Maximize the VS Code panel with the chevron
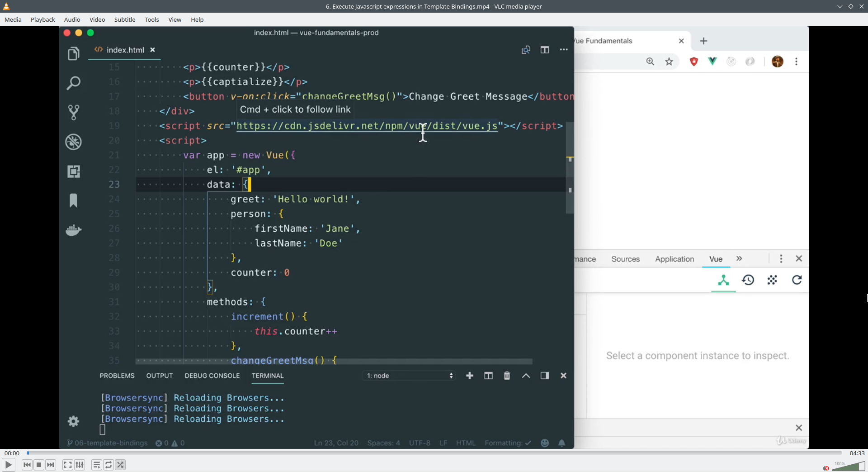This screenshot has height=472, width=868. [x=526, y=376]
